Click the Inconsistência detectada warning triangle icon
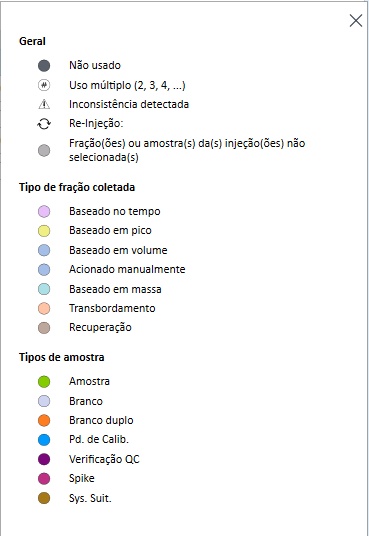Image resolution: width=369 pixels, height=536 pixels. coord(44,104)
